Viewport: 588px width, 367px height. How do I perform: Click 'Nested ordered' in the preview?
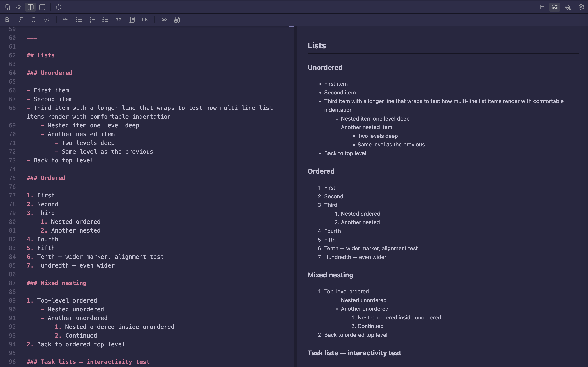click(360, 214)
